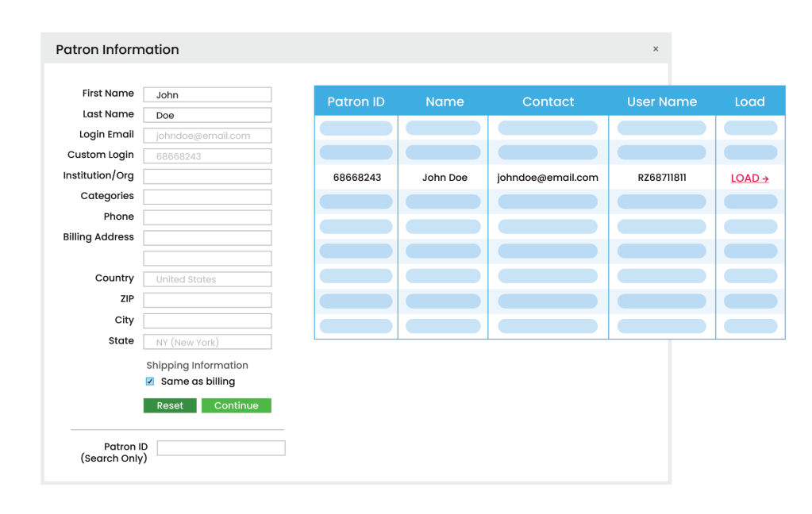Image resolution: width=812 pixels, height=514 pixels.
Task: Click the User Name column header
Action: (x=662, y=102)
